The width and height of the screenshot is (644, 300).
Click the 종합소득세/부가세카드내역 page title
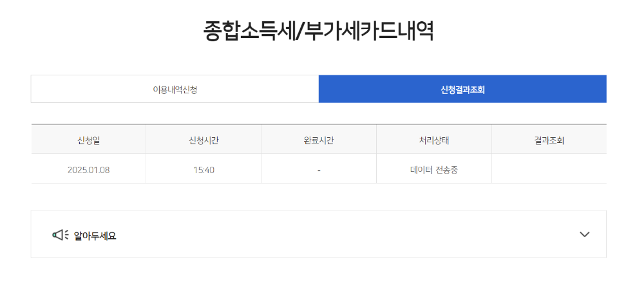[319, 31]
